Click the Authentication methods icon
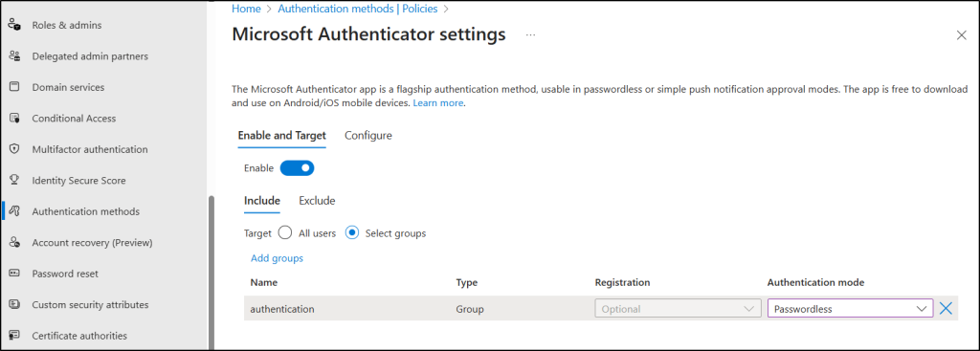 click(15, 211)
